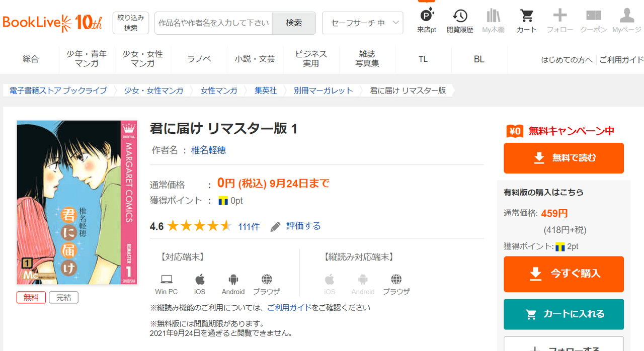Click the BookLive 10th logo
Image resolution: width=644 pixels, height=351 pixels.
52,23
